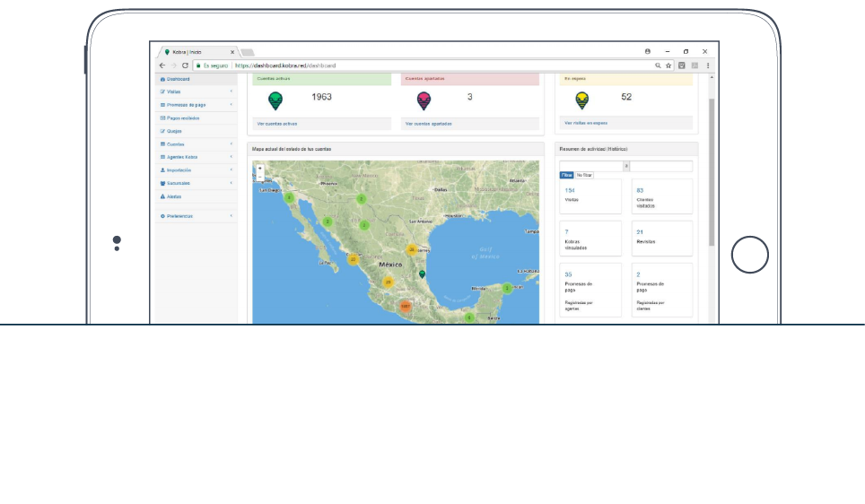The width and height of the screenshot is (865, 504).
Task: Go to Quejas in the sidebar
Action: (x=173, y=131)
